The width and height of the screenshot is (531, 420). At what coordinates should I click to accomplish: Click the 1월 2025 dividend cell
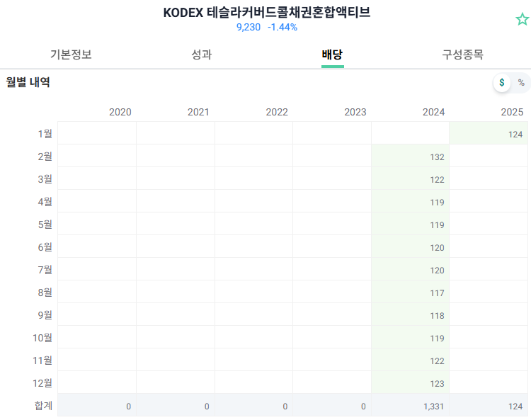(x=489, y=133)
